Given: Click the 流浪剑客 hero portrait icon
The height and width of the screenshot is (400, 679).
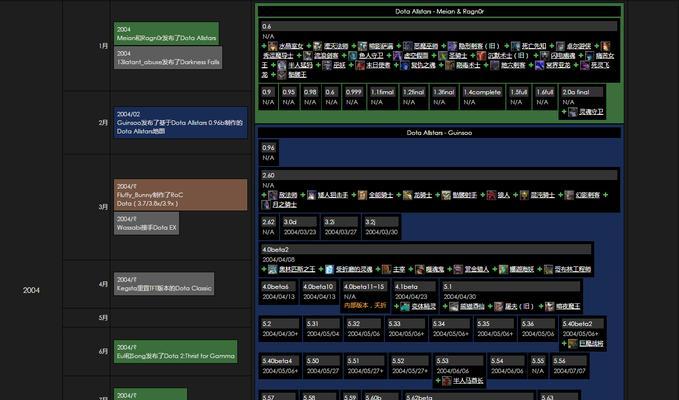Looking at the screenshot, I should click(x=307, y=55).
